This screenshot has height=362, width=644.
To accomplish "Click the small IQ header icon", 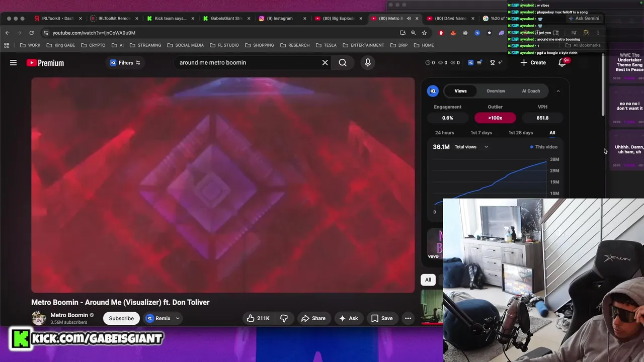I will coord(471,63).
